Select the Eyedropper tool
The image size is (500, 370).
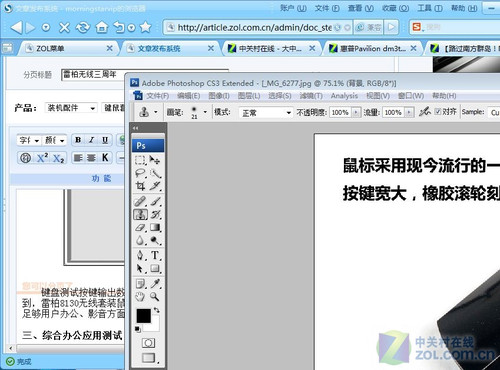click(155, 284)
